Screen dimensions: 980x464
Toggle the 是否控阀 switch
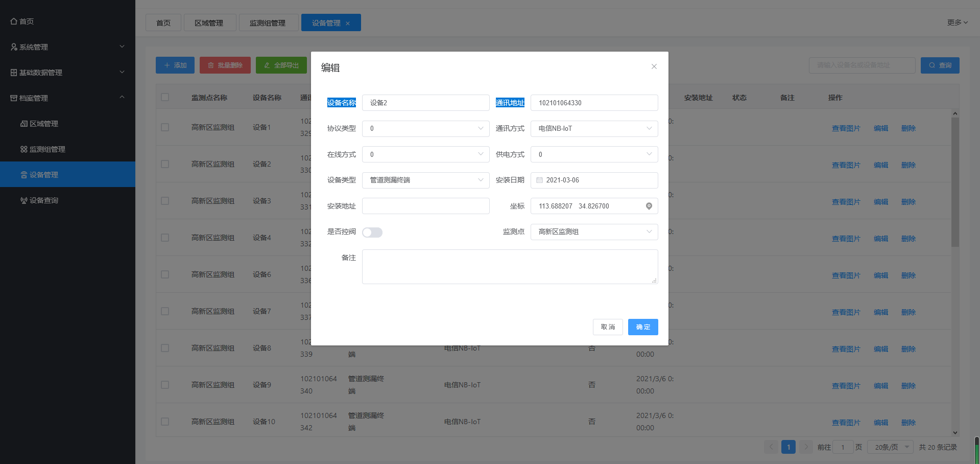point(372,233)
